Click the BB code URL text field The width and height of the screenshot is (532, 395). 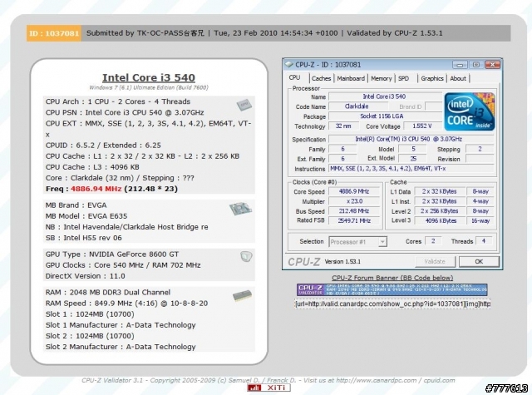(x=392, y=304)
